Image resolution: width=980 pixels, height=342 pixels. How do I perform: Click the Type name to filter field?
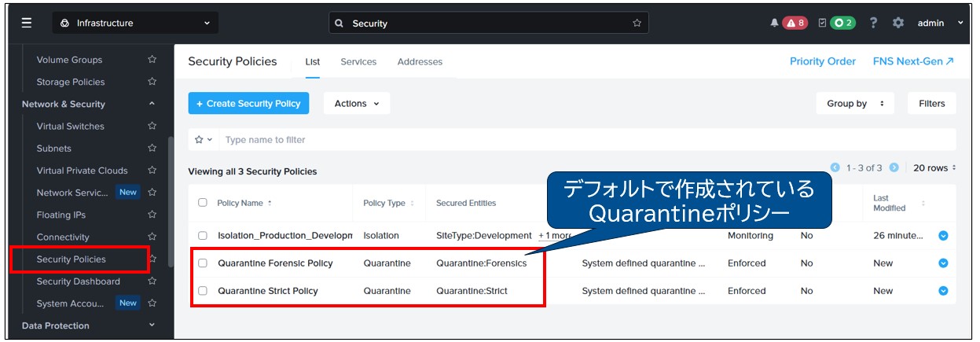pyautogui.click(x=582, y=140)
